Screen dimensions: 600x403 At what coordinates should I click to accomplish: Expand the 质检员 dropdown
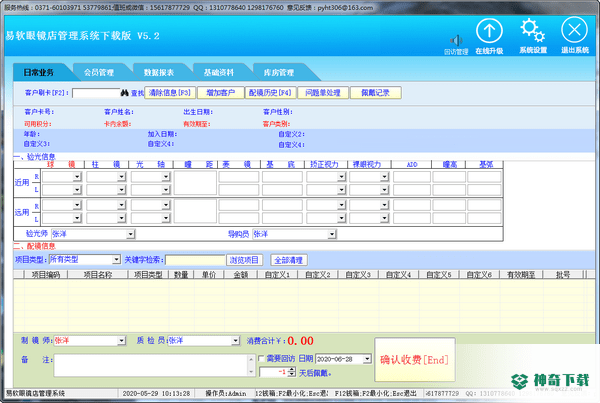(x=236, y=340)
